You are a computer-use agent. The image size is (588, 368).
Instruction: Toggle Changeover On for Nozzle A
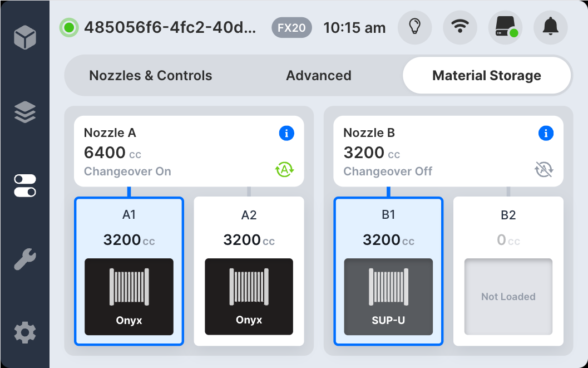point(284,169)
